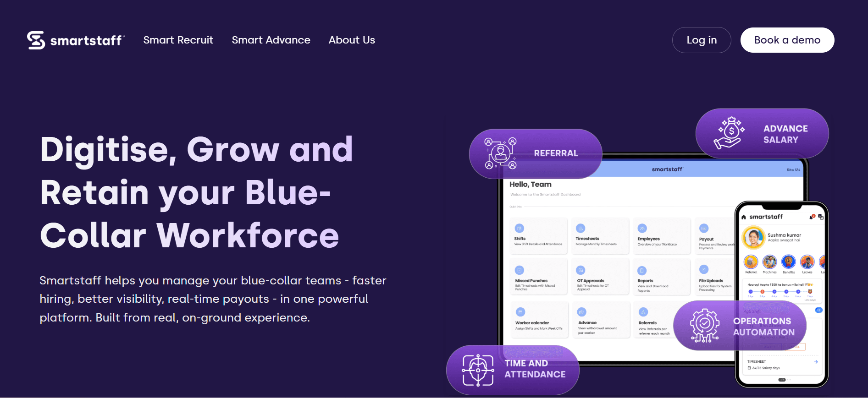This screenshot has width=868, height=398.
Task: Click the Time and Attendance target icon
Action: pyautogui.click(x=478, y=370)
